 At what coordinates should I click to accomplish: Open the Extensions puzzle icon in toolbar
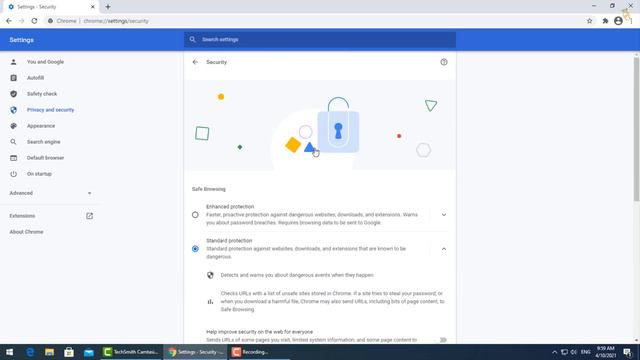coord(605,21)
